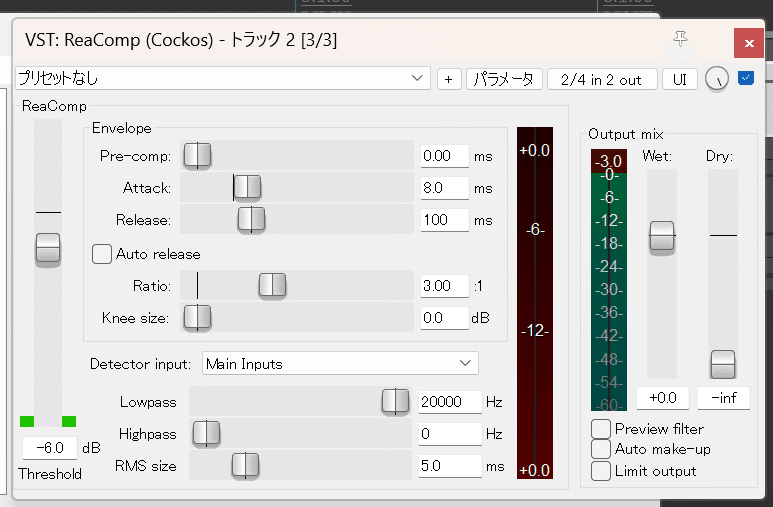The height and width of the screenshot is (507, 773).
Task: Click the Threshold vertical slider handle
Action: 48,249
